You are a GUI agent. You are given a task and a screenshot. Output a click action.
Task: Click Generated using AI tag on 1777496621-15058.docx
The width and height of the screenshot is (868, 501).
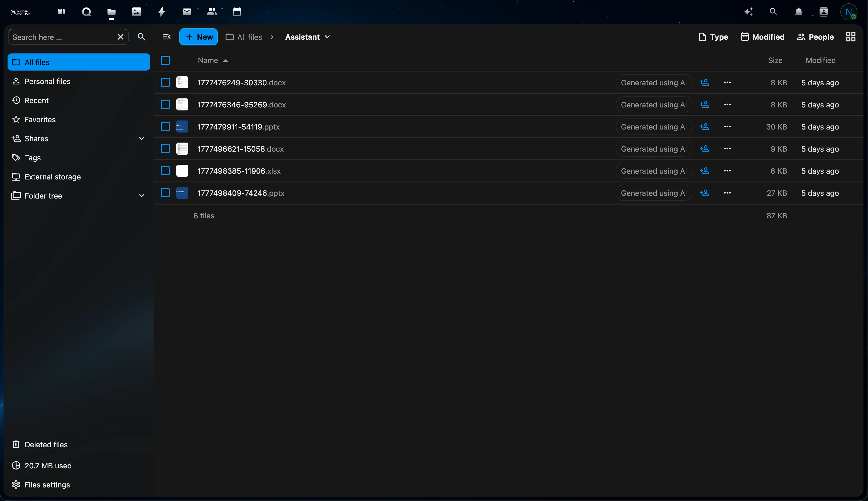654,149
